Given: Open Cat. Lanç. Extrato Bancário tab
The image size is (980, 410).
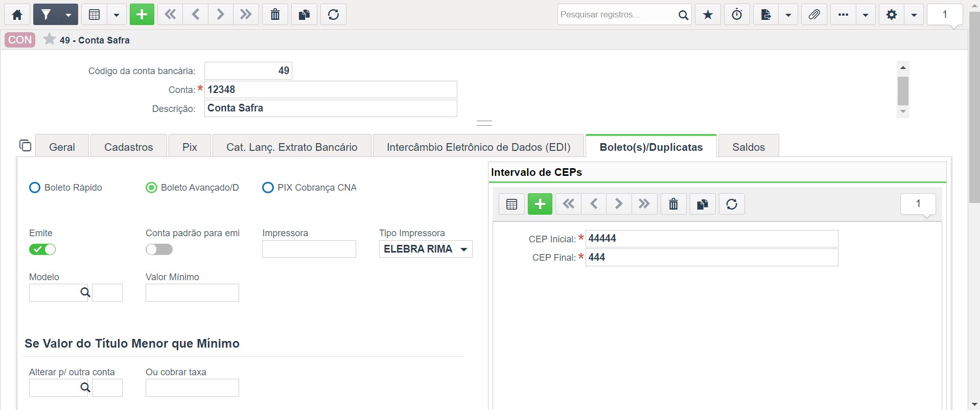Looking at the screenshot, I should 292,147.
